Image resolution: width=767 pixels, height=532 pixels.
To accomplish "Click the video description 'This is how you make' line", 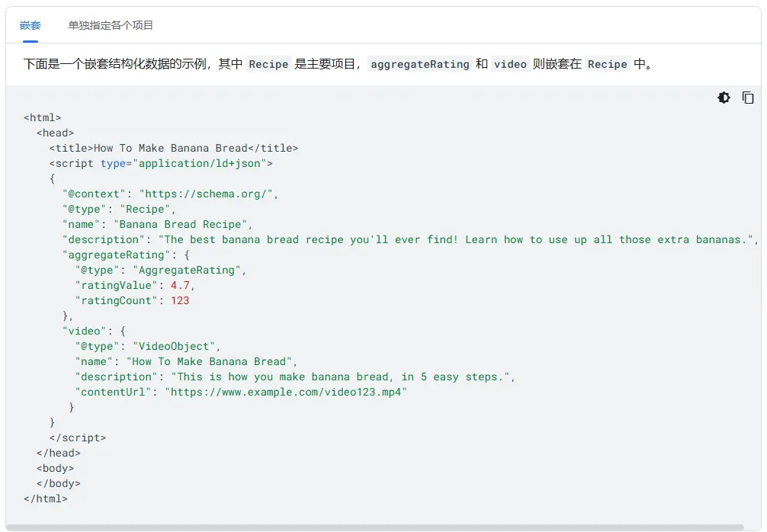I will (x=295, y=377).
